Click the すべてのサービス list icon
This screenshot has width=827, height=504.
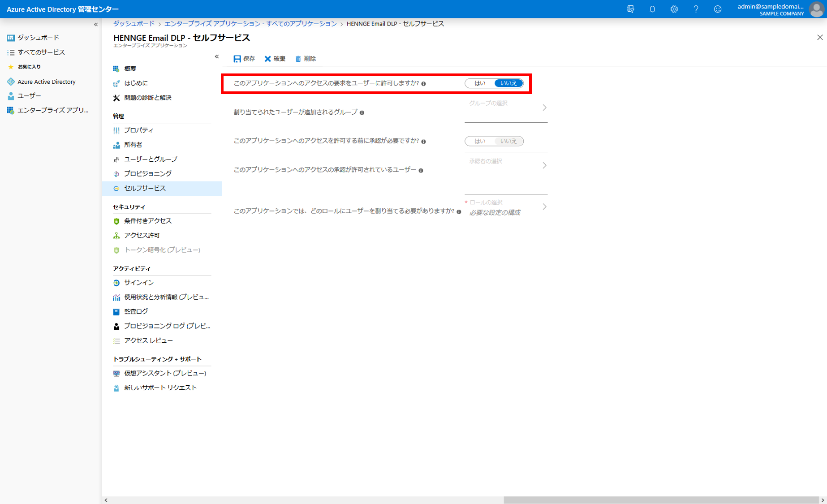tap(11, 52)
